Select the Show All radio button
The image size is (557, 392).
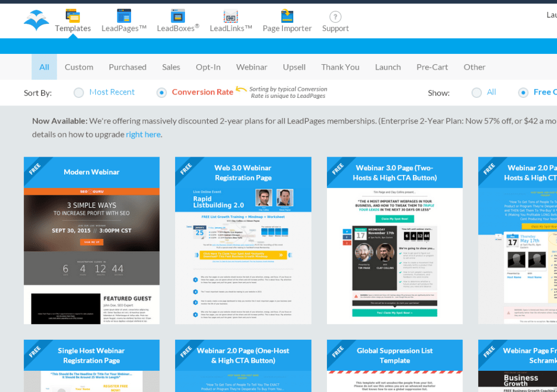coord(476,92)
